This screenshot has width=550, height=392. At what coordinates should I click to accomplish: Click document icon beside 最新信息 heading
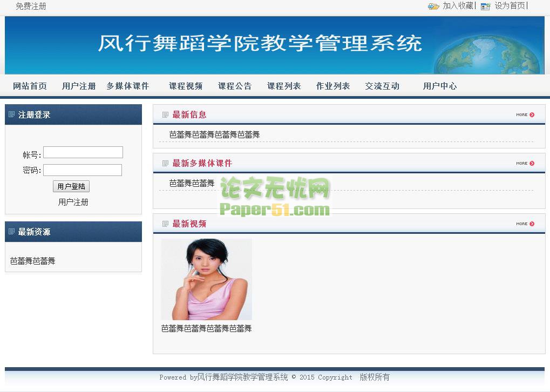pyautogui.click(x=165, y=115)
